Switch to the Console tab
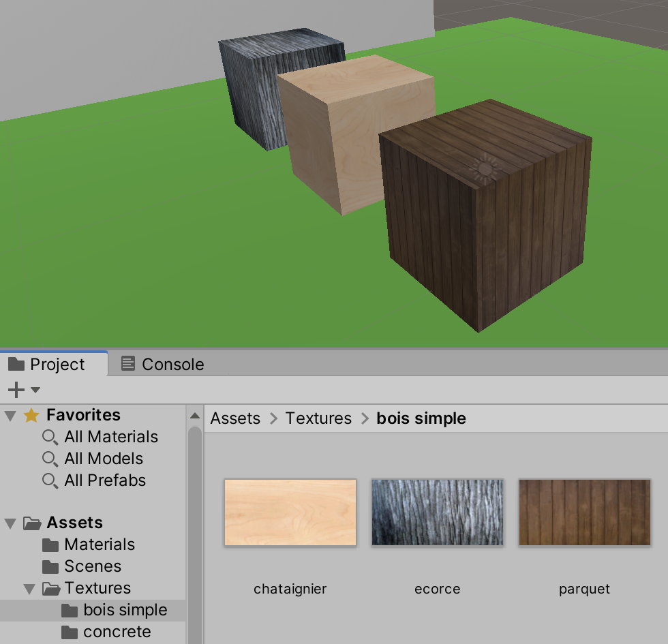Screen dimensions: 668x644 (x=162, y=365)
